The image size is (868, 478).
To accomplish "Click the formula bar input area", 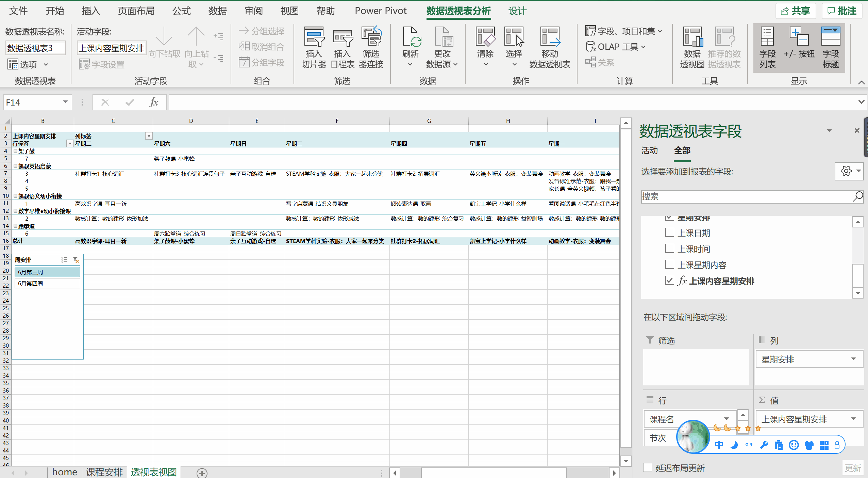I will pos(513,102).
